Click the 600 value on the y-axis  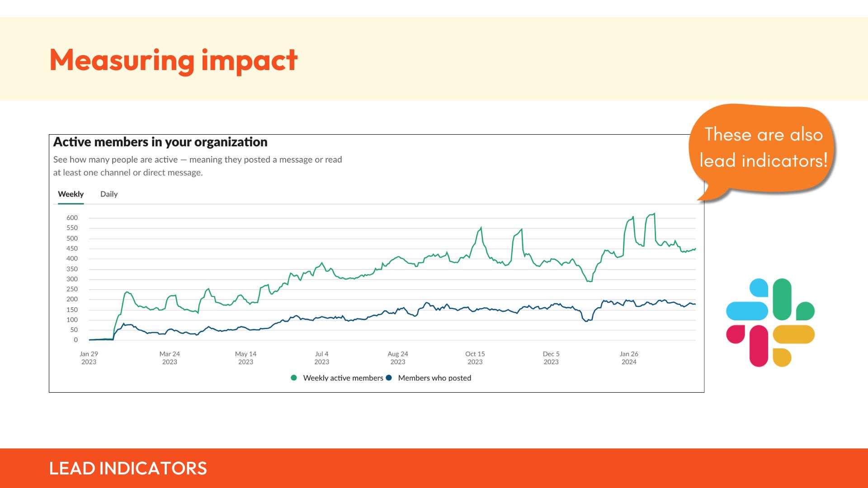click(x=72, y=218)
